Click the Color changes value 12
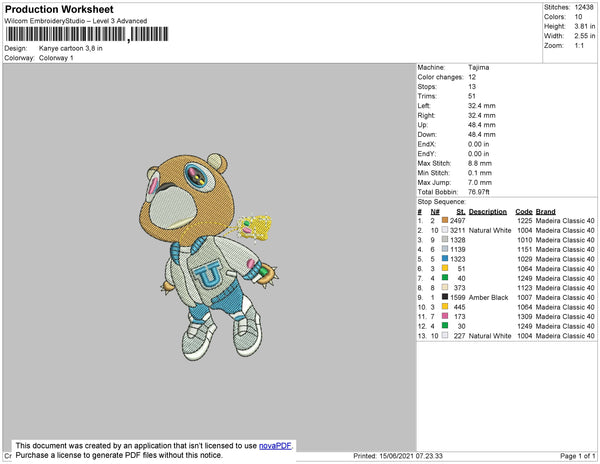The width and height of the screenshot is (600, 464). tap(472, 77)
